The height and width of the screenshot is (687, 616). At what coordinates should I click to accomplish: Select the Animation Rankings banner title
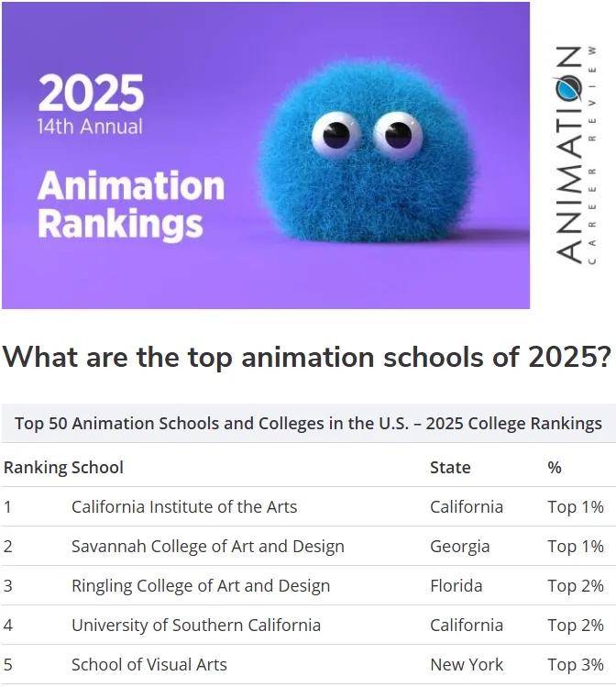[x=130, y=205]
